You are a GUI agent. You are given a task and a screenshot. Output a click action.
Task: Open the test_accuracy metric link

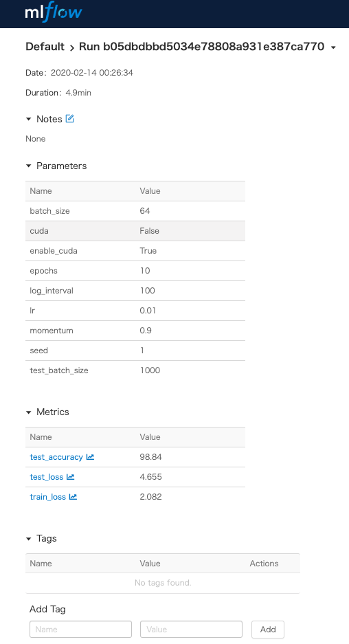pos(56,457)
